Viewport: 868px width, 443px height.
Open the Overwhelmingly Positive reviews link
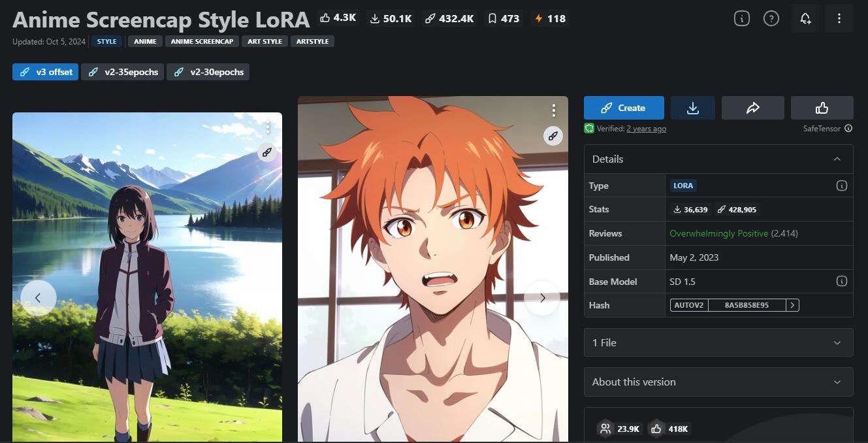click(x=718, y=233)
